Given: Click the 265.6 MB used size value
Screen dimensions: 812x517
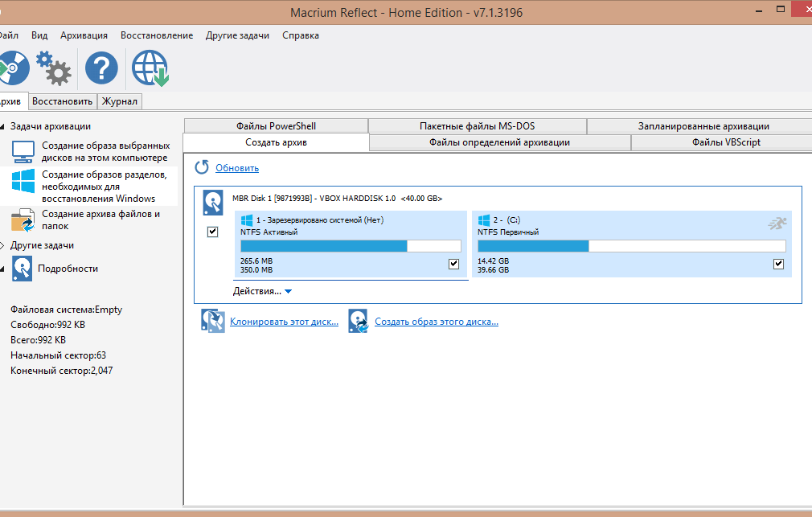Looking at the screenshot, I should 256,261.
